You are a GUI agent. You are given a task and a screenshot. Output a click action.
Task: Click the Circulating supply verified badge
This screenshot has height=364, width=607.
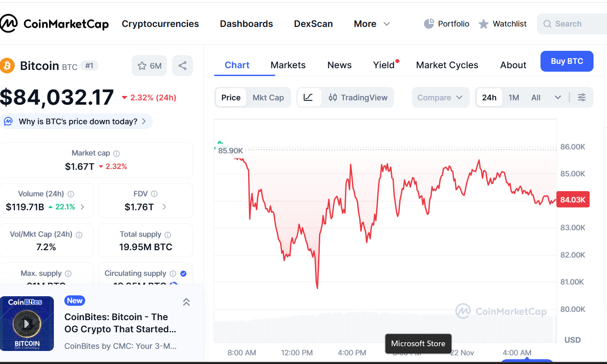point(183,273)
